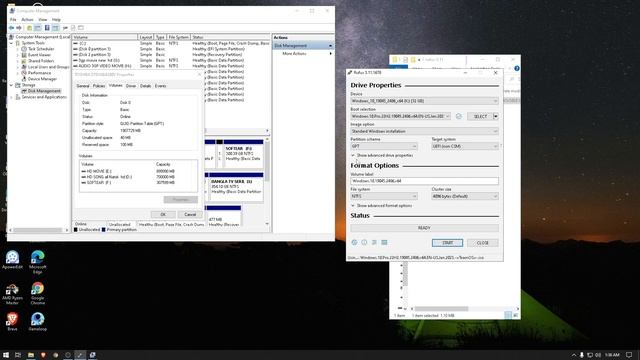This screenshot has width=640, height=360.
Task: Click the READY status progress bar in Rufus
Action: 424,228
